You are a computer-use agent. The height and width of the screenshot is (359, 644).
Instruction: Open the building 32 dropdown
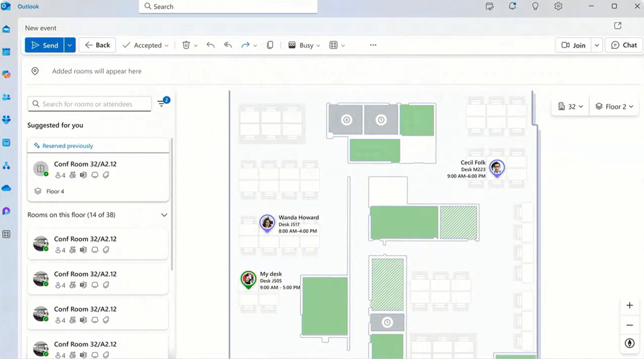coord(569,106)
